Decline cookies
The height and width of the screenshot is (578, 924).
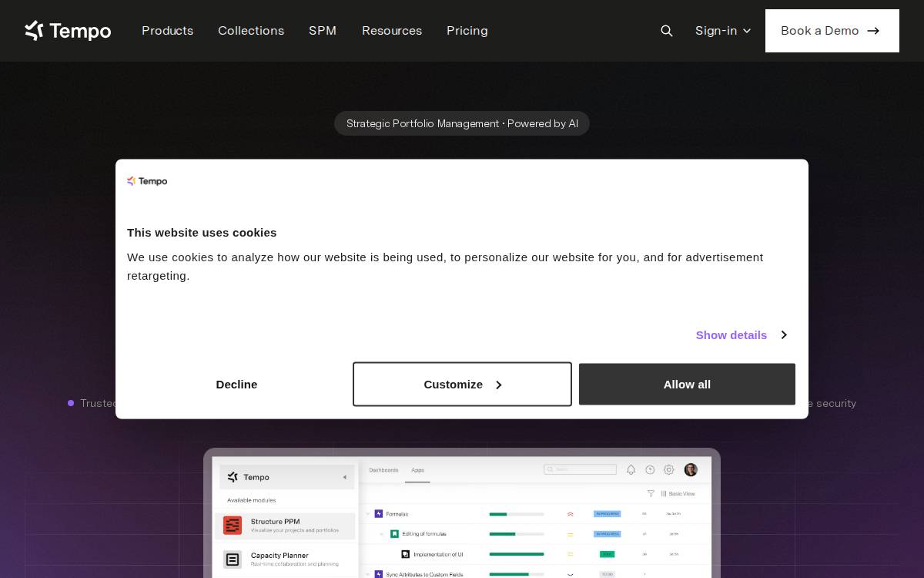(x=236, y=384)
